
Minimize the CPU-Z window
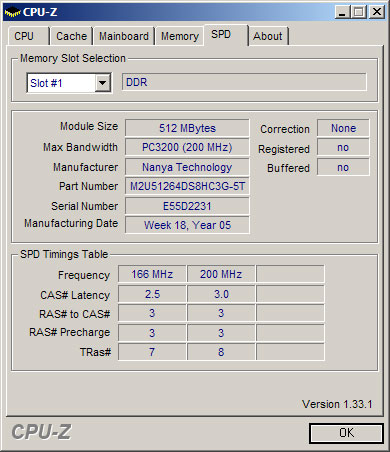pyautogui.click(x=342, y=12)
